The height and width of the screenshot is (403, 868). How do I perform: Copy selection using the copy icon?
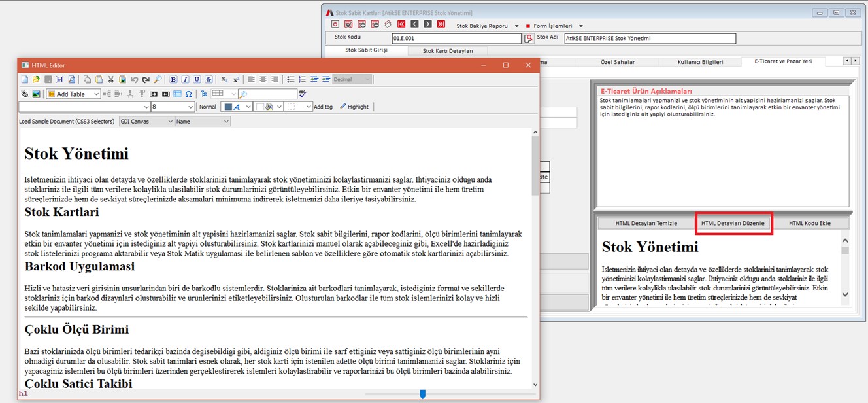88,79
